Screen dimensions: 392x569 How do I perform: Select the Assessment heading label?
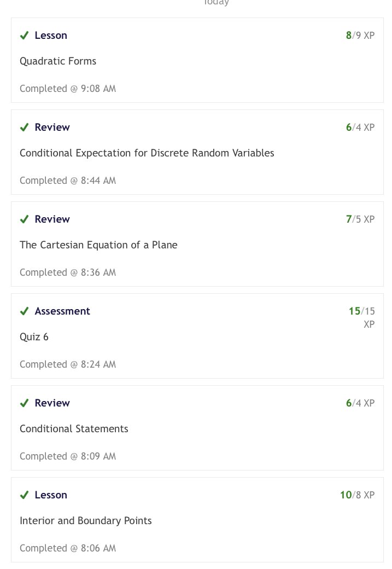click(62, 311)
